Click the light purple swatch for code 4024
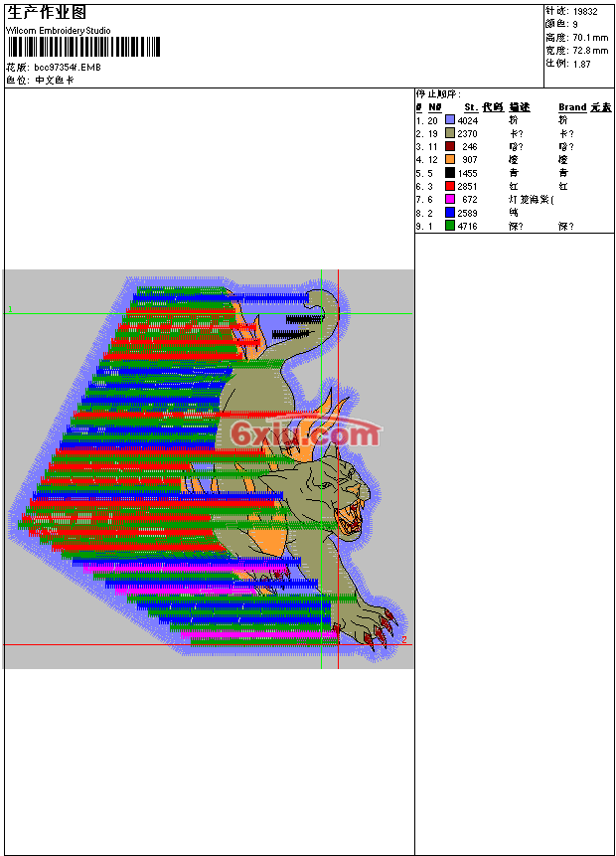Viewport: 616px width, 856px height. coord(450,120)
